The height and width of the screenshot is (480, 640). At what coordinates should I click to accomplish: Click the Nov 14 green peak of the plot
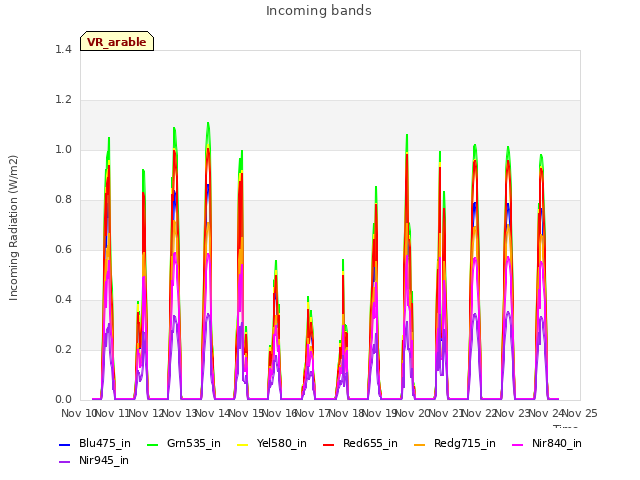point(208,123)
